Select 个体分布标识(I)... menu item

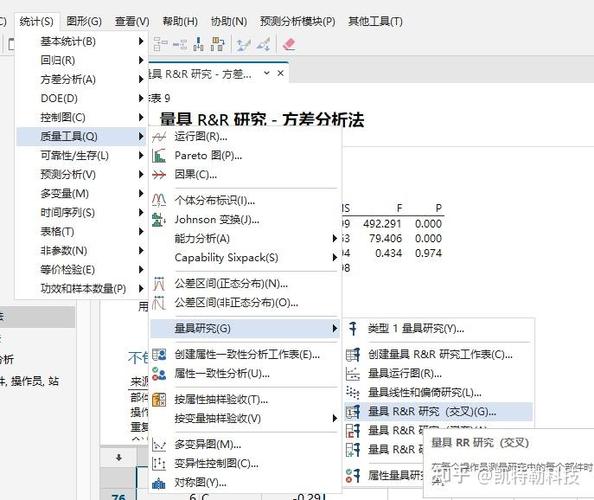click(245, 200)
